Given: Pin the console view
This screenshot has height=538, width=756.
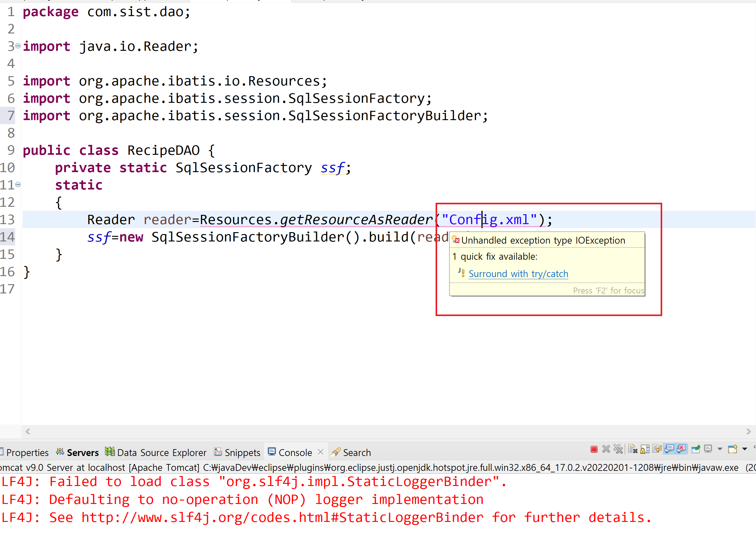Looking at the screenshot, I should click(x=695, y=449).
